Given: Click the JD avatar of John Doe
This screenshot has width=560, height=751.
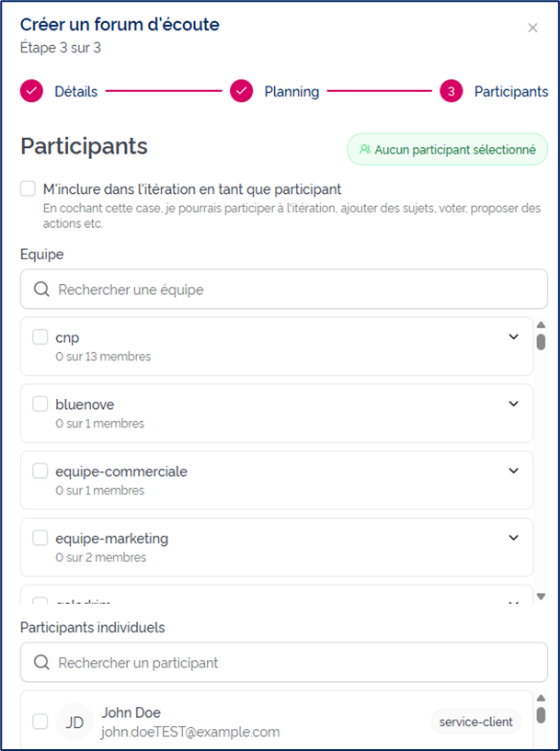Looking at the screenshot, I should tap(74, 723).
